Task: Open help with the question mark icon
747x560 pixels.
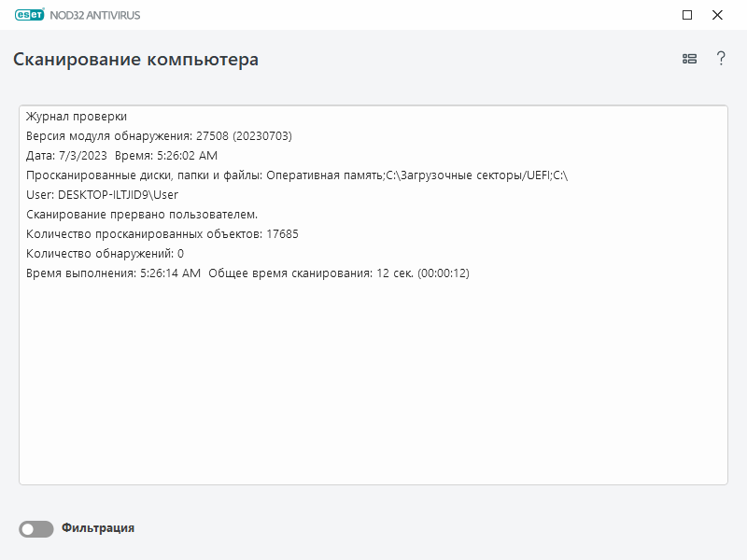Action: [x=721, y=59]
